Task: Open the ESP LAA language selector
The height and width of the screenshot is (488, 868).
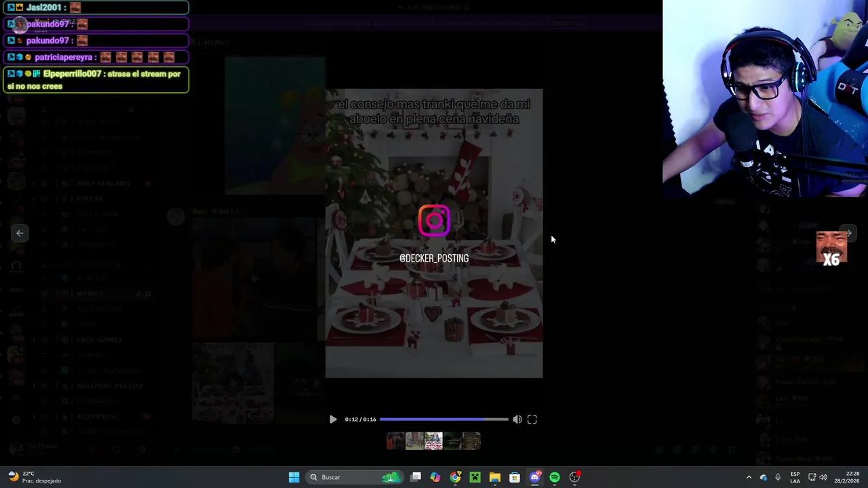Action: pos(795,477)
